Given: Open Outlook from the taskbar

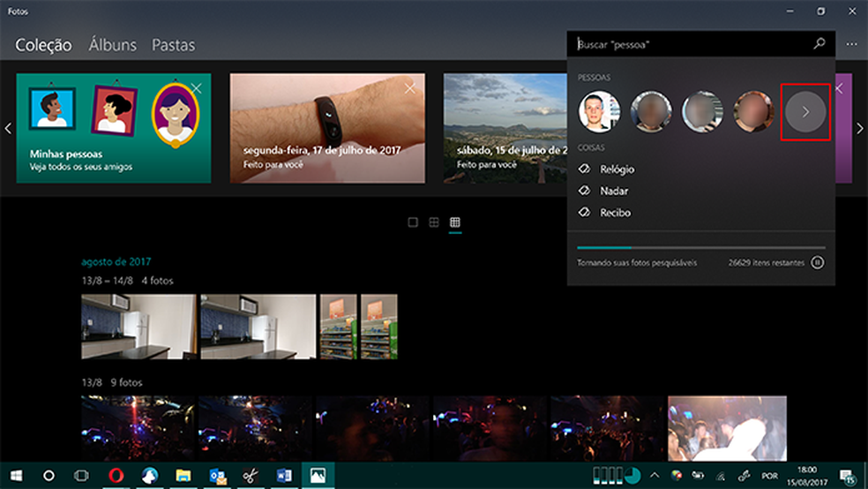Looking at the screenshot, I should (217, 476).
